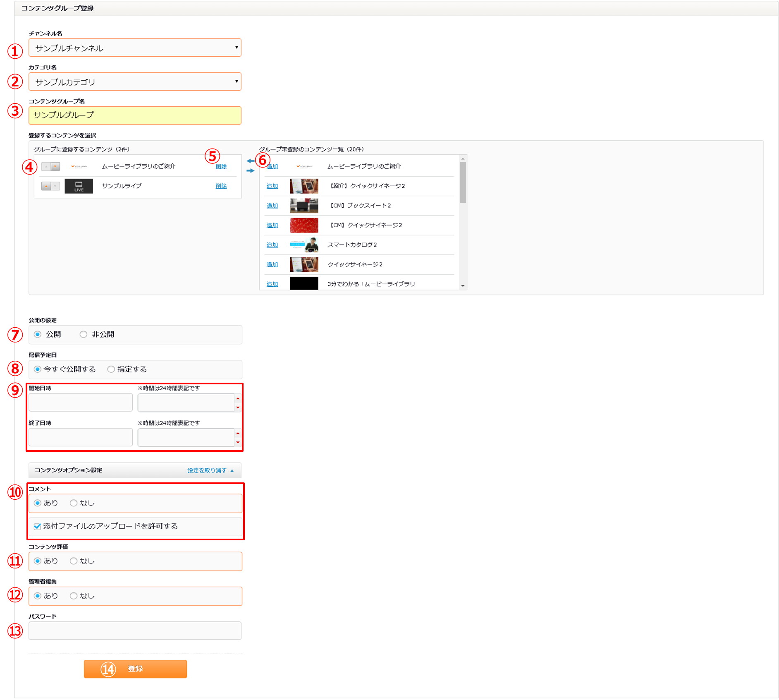Click the サンプルライブ LIVE thumbnail
The height and width of the screenshot is (700, 779).
click(79, 186)
